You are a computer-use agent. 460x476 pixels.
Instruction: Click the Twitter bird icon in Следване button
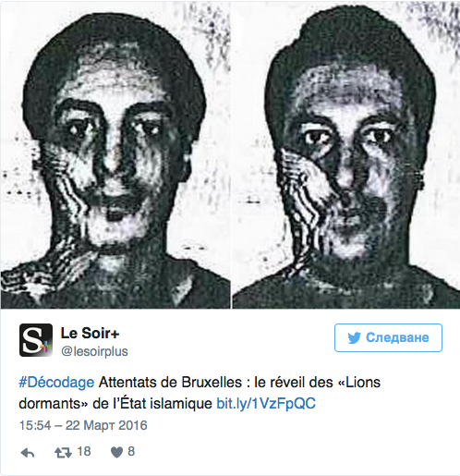[354, 338]
